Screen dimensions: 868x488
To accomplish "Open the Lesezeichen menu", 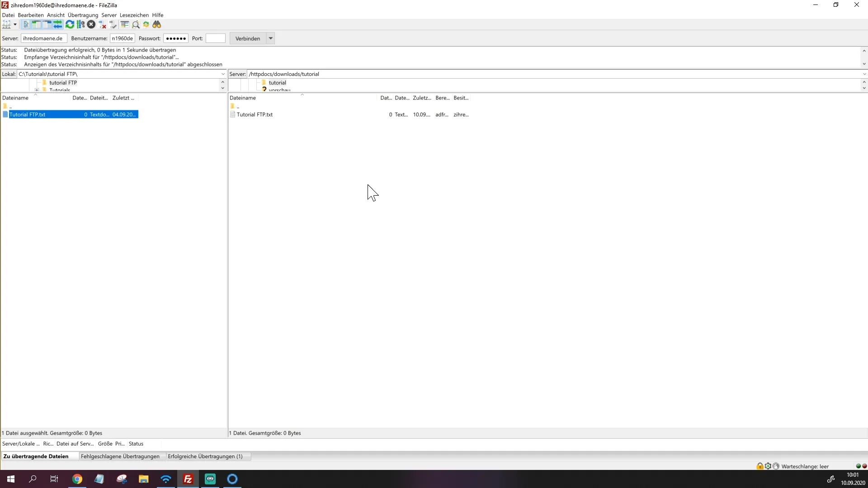I will tap(134, 15).
